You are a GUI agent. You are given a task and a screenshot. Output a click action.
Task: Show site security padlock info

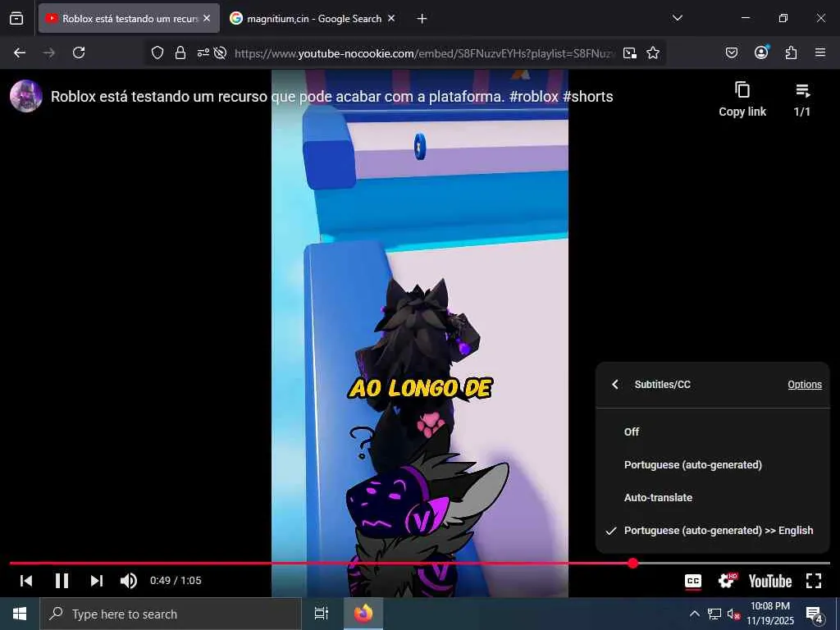[180, 52]
